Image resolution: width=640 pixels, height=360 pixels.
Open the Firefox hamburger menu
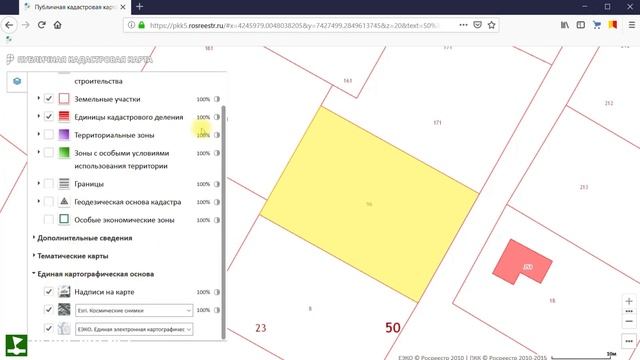[x=631, y=25]
